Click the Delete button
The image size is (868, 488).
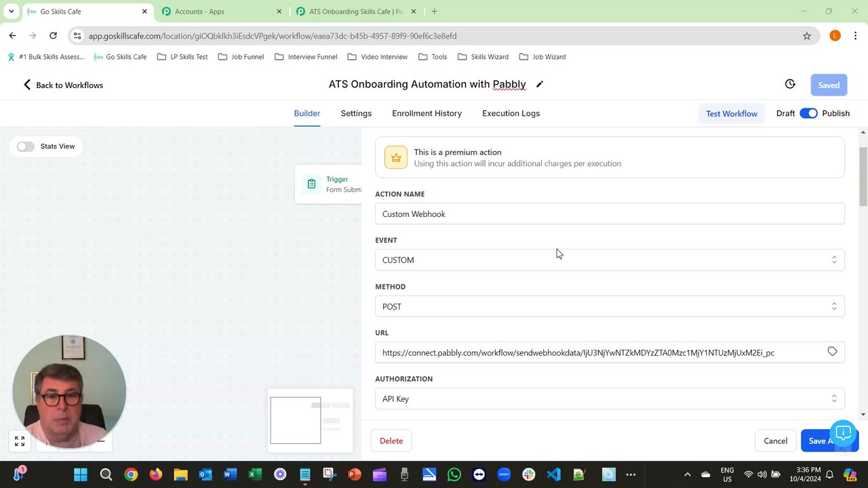391,441
